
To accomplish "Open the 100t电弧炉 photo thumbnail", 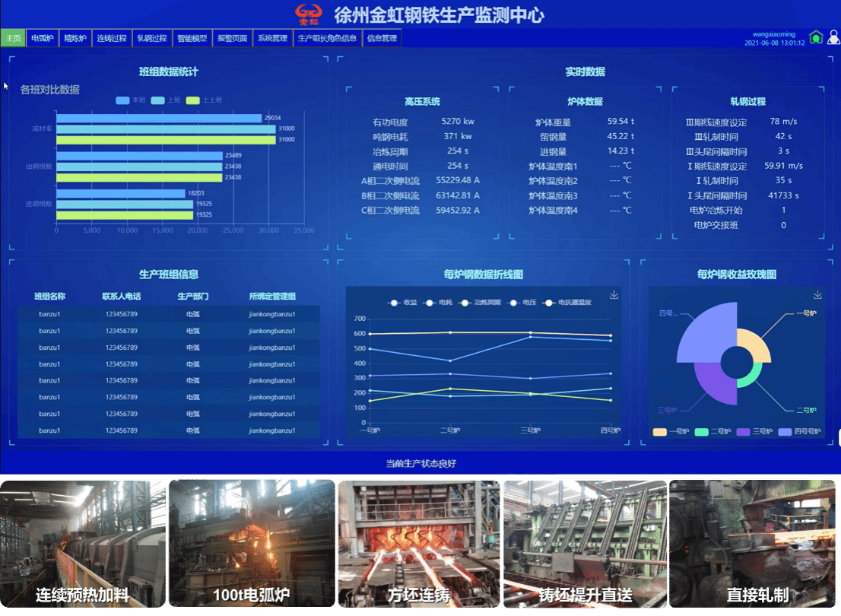I will pyautogui.click(x=251, y=544).
